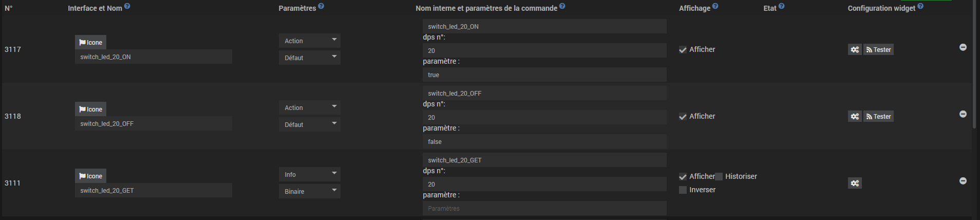
Task: Test the switch_led_20_ON command
Action: tap(878, 49)
